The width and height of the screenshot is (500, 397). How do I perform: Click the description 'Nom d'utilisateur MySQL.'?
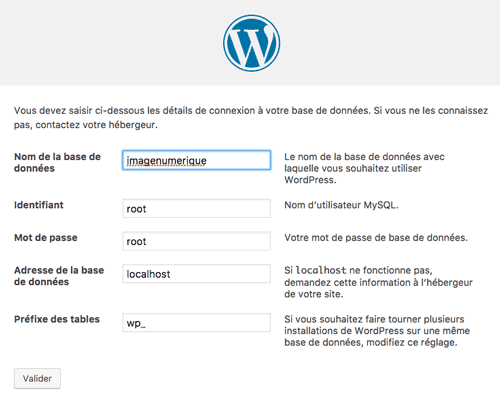tap(341, 205)
